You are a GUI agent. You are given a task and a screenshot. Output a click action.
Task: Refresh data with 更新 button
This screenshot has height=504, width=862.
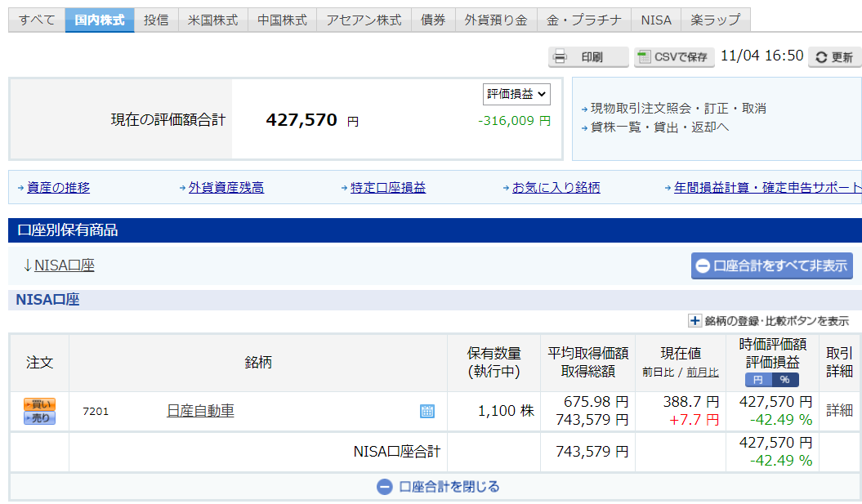point(834,57)
